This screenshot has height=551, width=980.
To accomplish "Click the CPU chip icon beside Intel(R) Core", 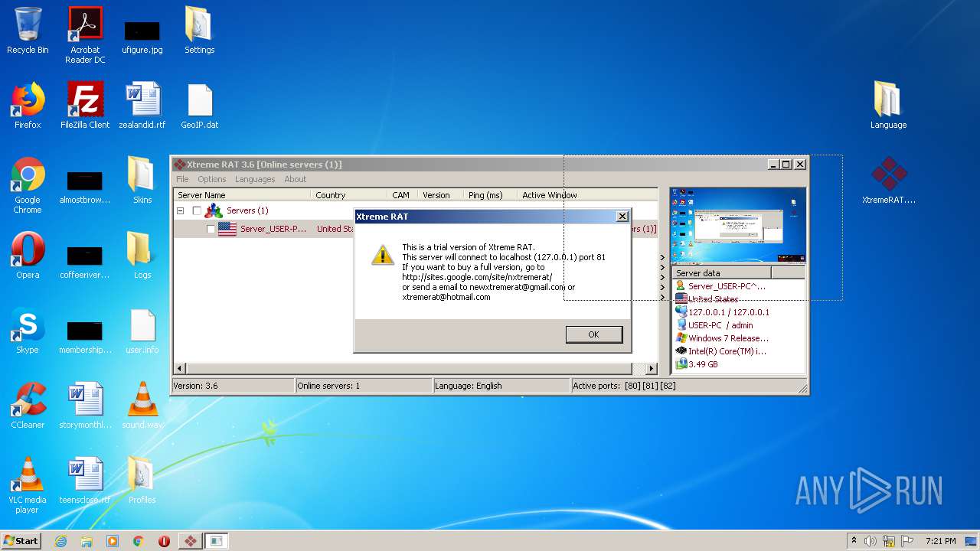I will [680, 351].
